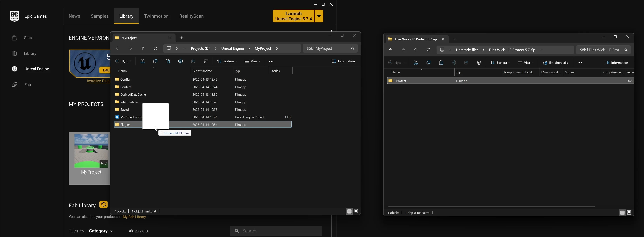Expand hidden path ellipsis in MyProject address bar
This screenshot has width=644, height=237.
point(185,49)
